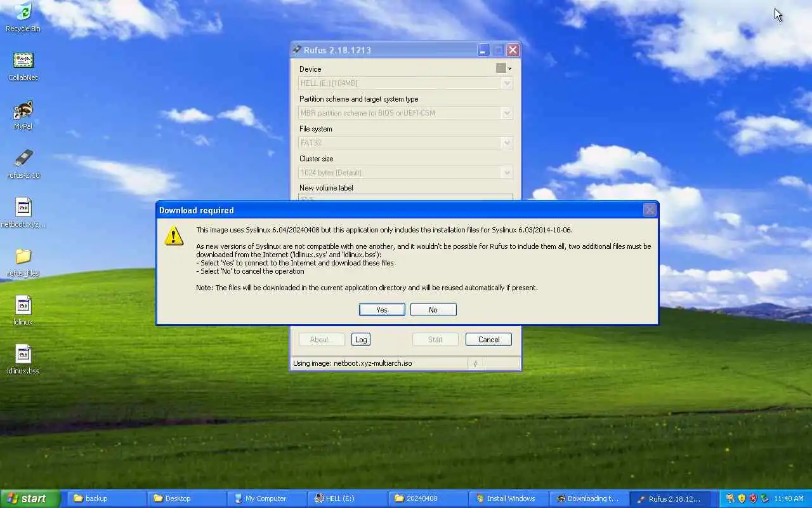Select the MyPal browser desktop icon
The image size is (812, 508).
tap(23, 114)
